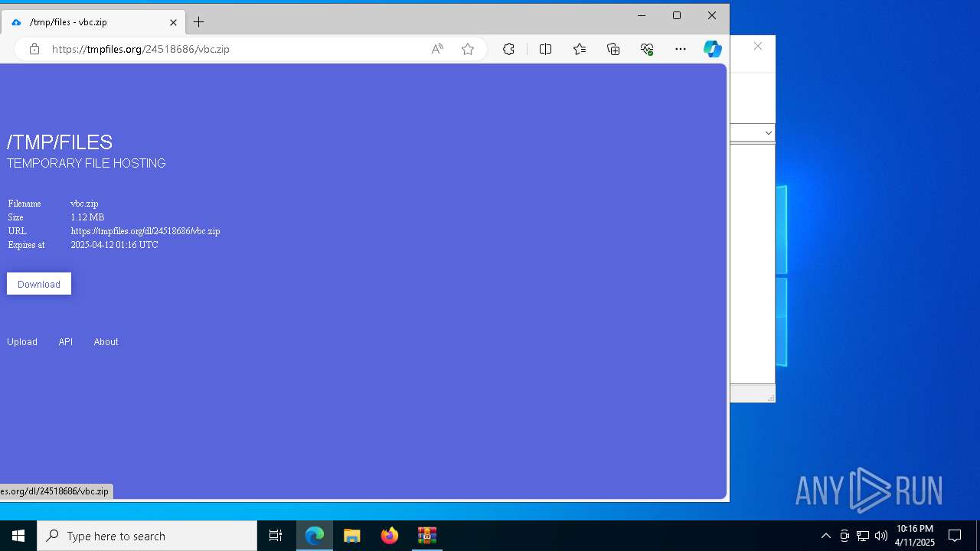
Task: Click the taskbar search box
Action: tap(147, 536)
